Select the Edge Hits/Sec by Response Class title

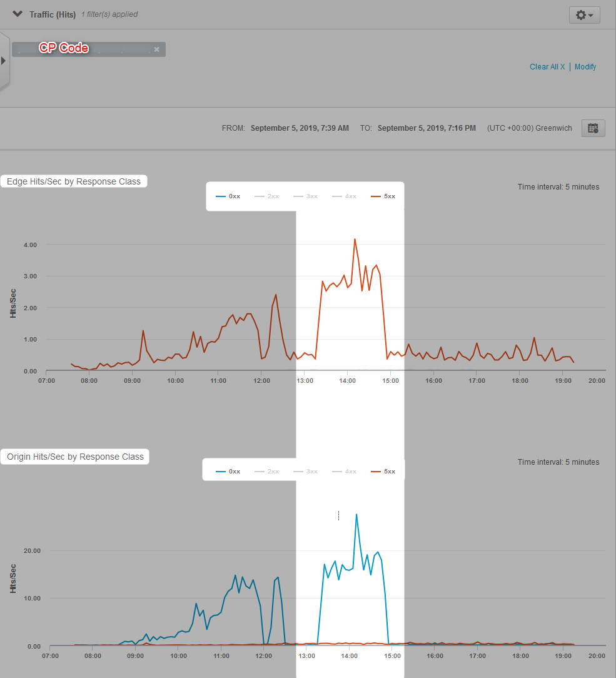click(74, 181)
